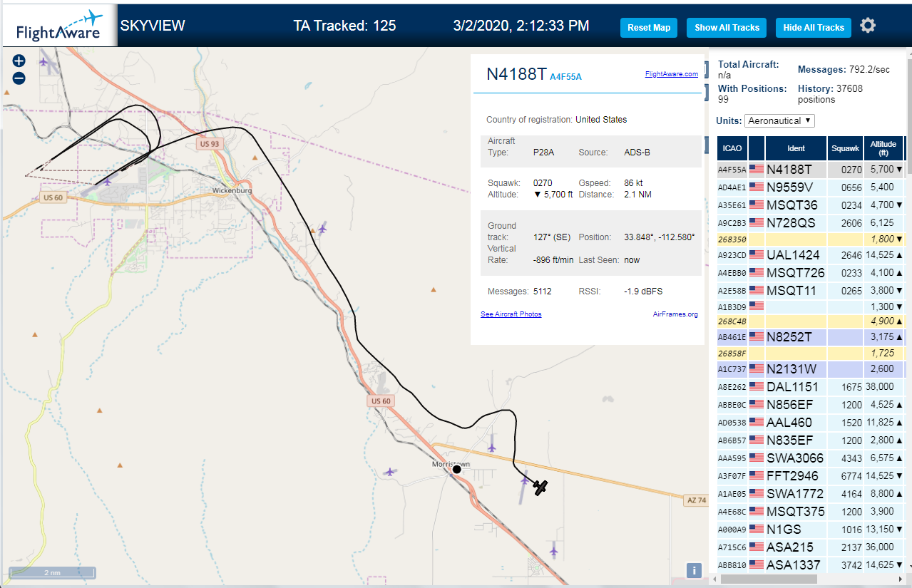Click the US flag in the DAL1151 row

(x=757, y=387)
